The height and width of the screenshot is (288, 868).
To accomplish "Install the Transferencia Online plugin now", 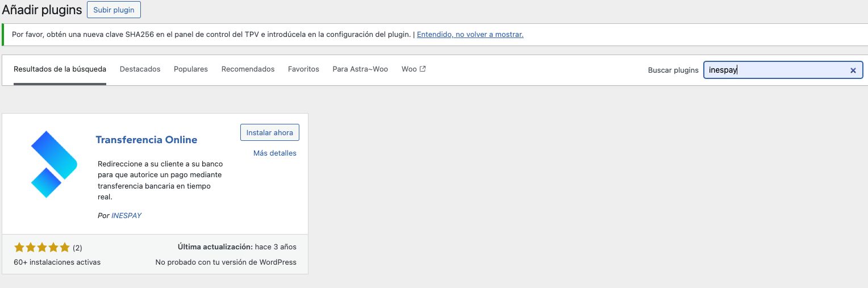I will click(x=269, y=132).
